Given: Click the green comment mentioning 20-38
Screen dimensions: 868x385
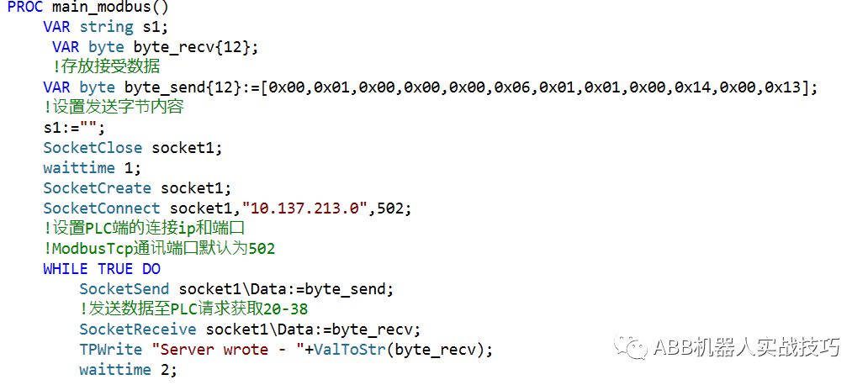Looking at the screenshot, I should [x=193, y=309].
